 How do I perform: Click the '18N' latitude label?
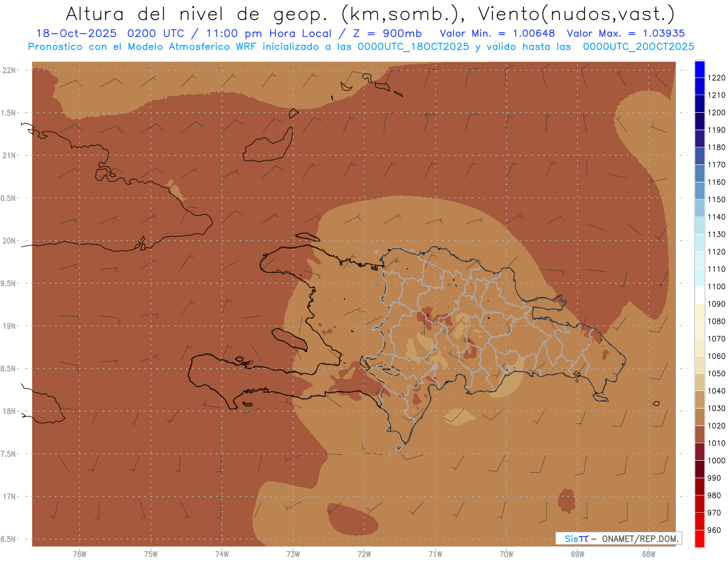10,411
